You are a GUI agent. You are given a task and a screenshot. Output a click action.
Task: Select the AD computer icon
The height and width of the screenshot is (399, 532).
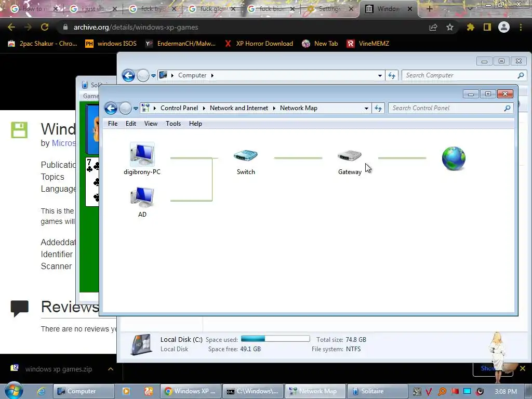[x=142, y=197]
